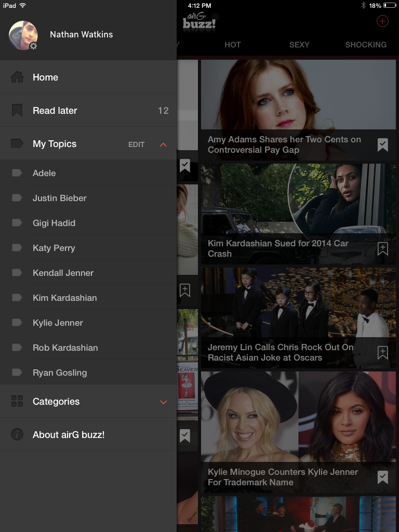399x532 pixels.
Task: Open profile settings gear on avatar
Action: [33, 46]
